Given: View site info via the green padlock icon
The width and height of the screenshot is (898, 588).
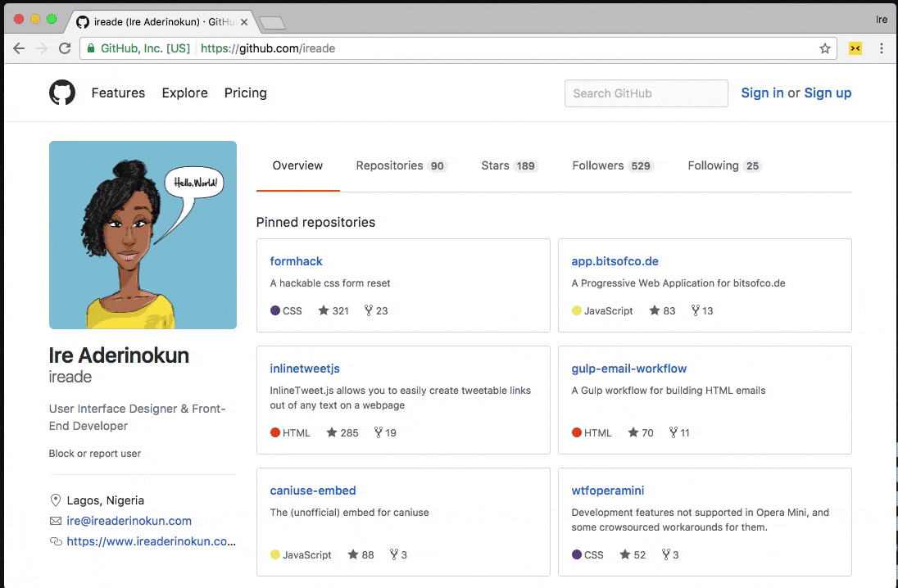Looking at the screenshot, I should [91, 48].
